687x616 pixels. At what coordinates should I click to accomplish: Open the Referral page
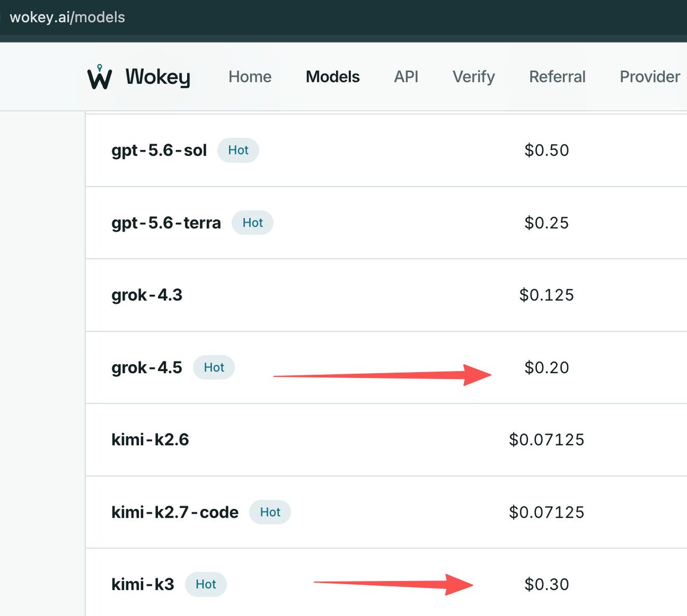click(x=557, y=77)
